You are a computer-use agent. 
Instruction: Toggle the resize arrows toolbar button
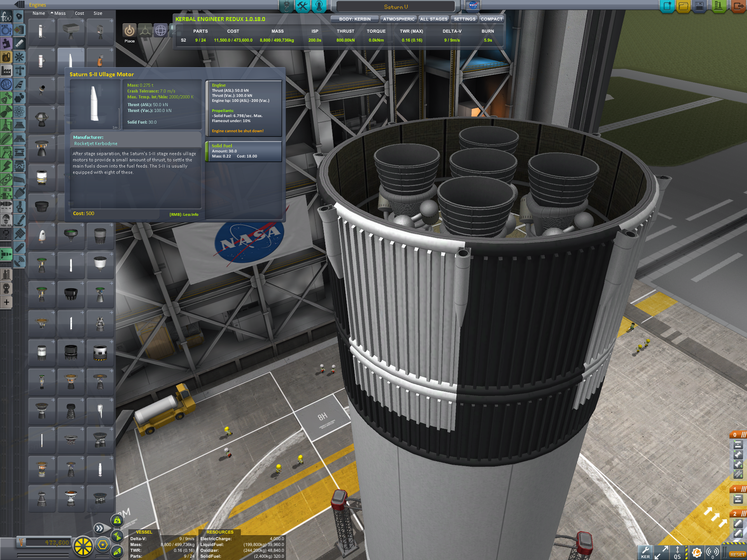point(661,552)
